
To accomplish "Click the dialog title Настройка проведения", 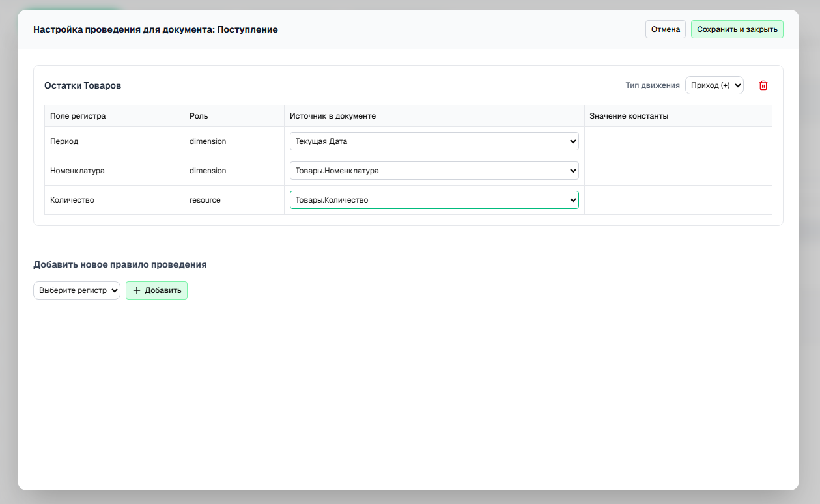I will tap(156, 29).
